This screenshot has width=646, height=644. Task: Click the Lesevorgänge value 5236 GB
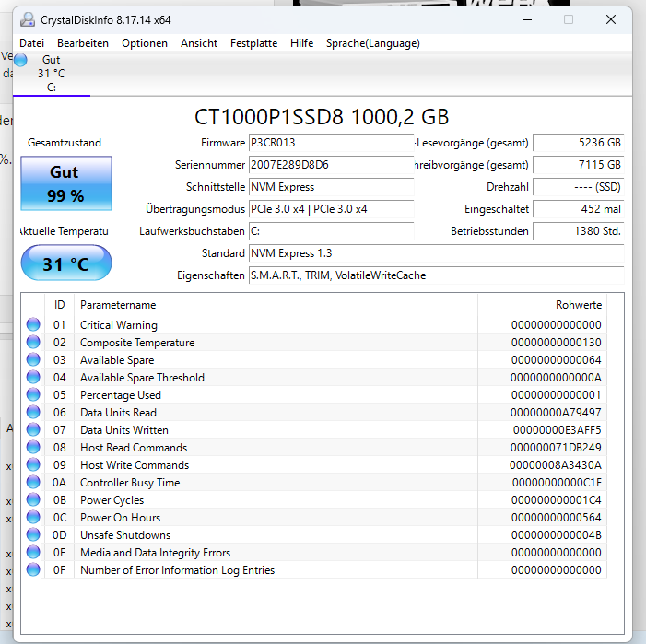point(579,143)
